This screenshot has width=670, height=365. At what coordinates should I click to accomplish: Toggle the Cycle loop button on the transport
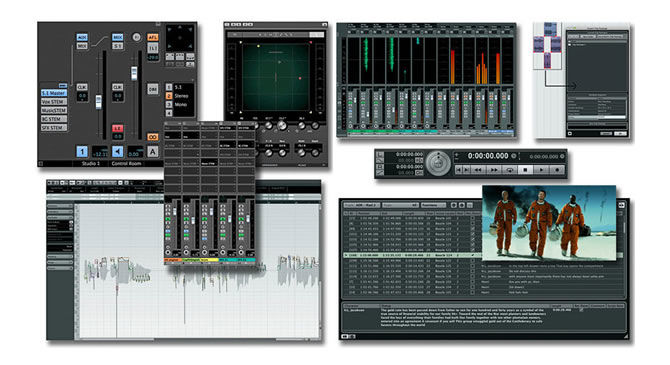[509, 170]
